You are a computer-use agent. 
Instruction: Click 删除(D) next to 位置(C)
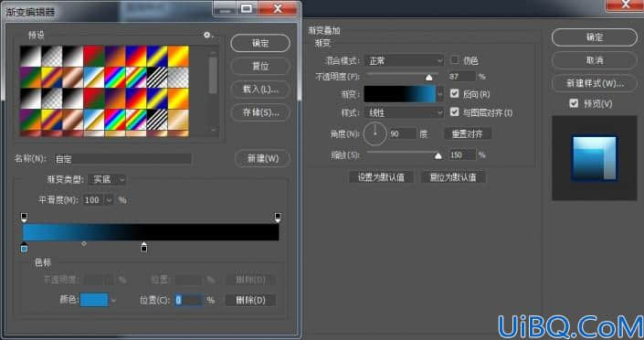tap(250, 300)
